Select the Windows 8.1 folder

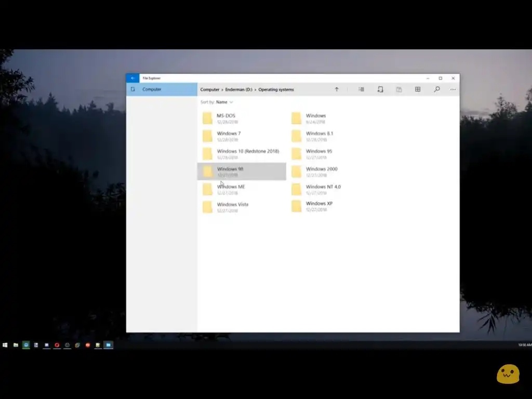coord(331,136)
